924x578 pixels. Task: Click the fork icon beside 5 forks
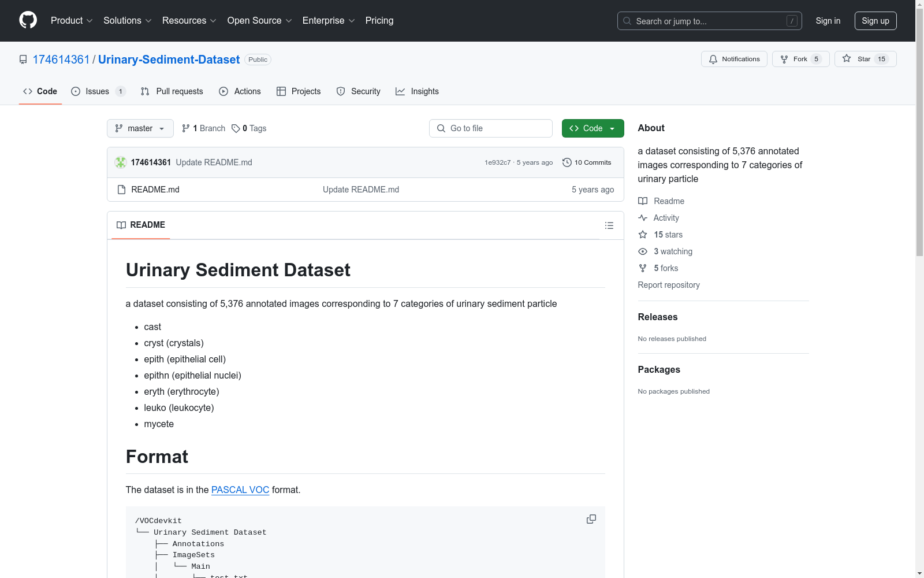643,268
